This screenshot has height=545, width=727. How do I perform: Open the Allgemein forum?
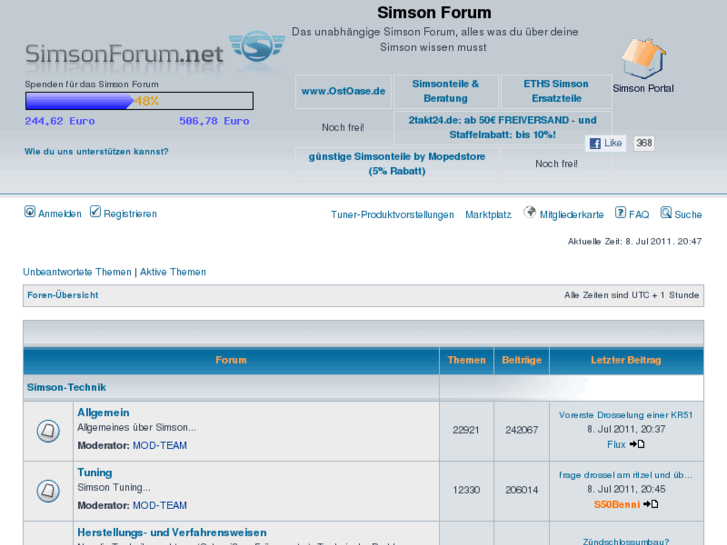point(103,412)
